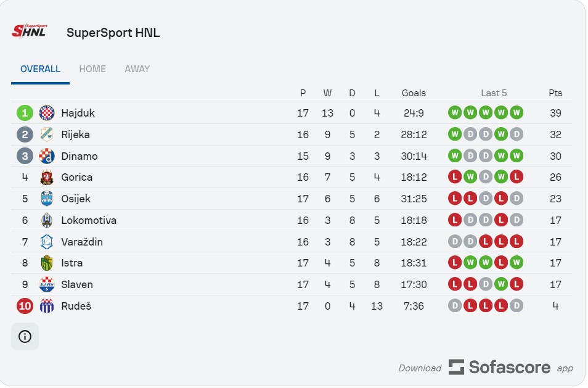Click the Rudeš team crest
The height and width of the screenshot is (388, 588).
[47, 306]
